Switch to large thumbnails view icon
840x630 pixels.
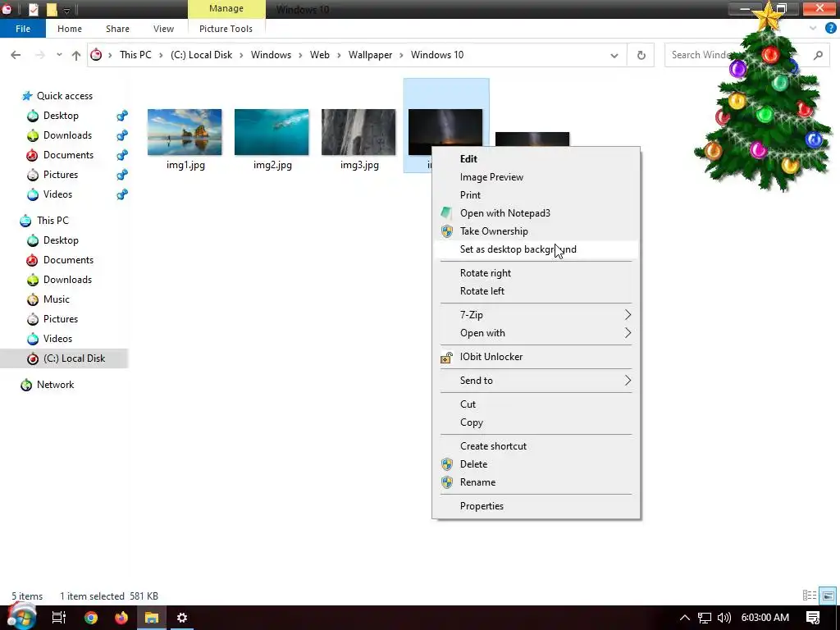828,596
